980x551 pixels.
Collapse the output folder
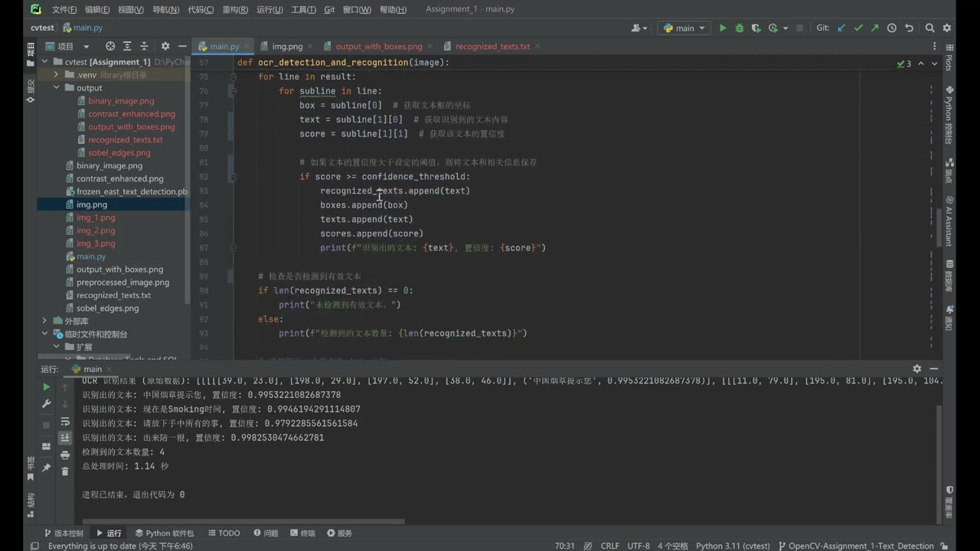tap(56, 88)
